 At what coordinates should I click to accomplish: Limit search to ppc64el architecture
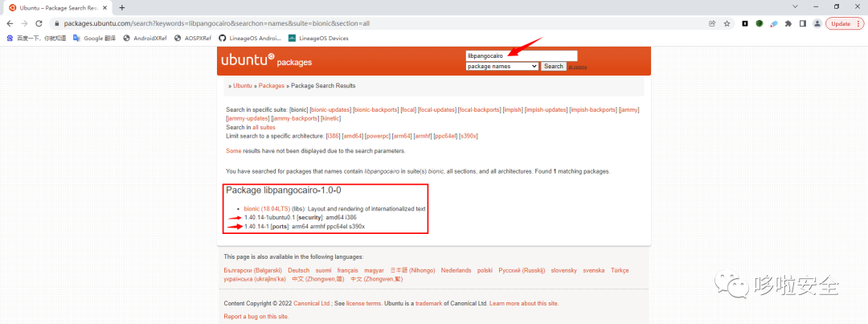[446, 136]
